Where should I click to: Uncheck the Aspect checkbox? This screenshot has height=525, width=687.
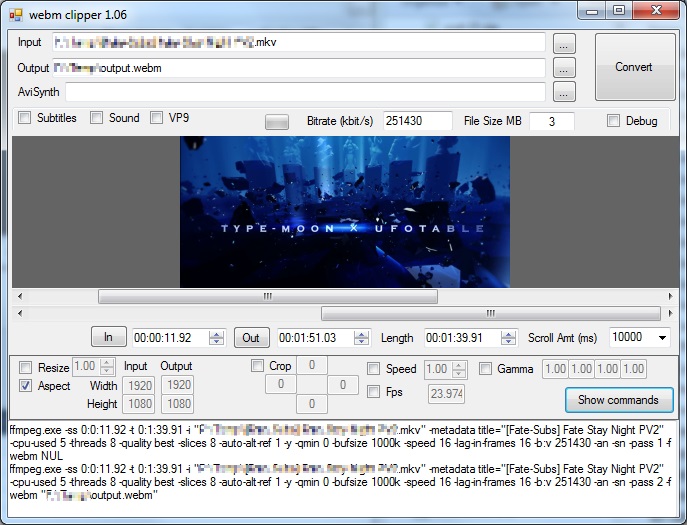(x=25, y=386)
